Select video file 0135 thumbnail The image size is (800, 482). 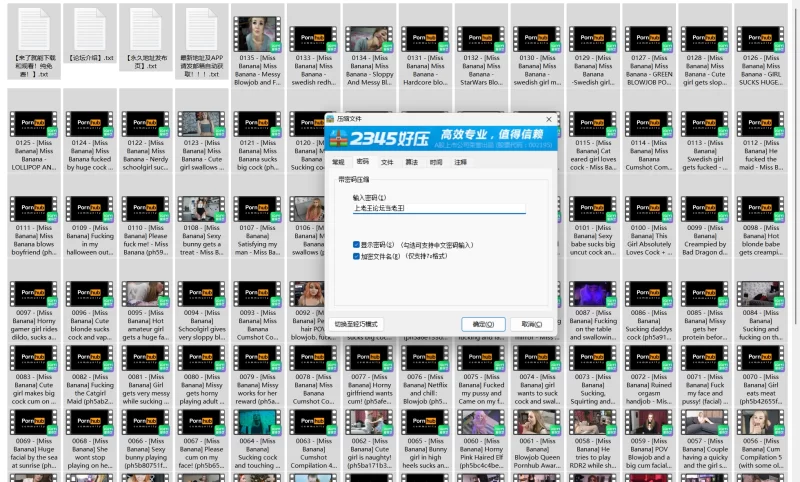(258, 34)
